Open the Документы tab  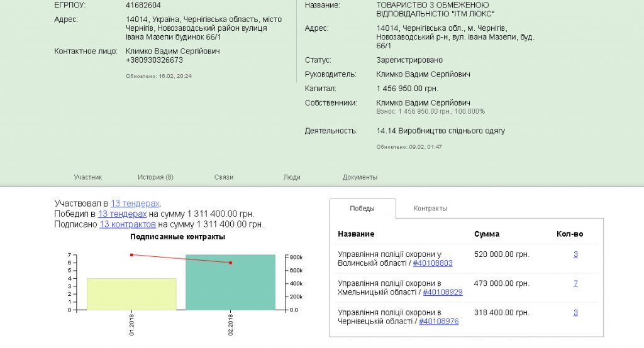(x=360, y=177)
